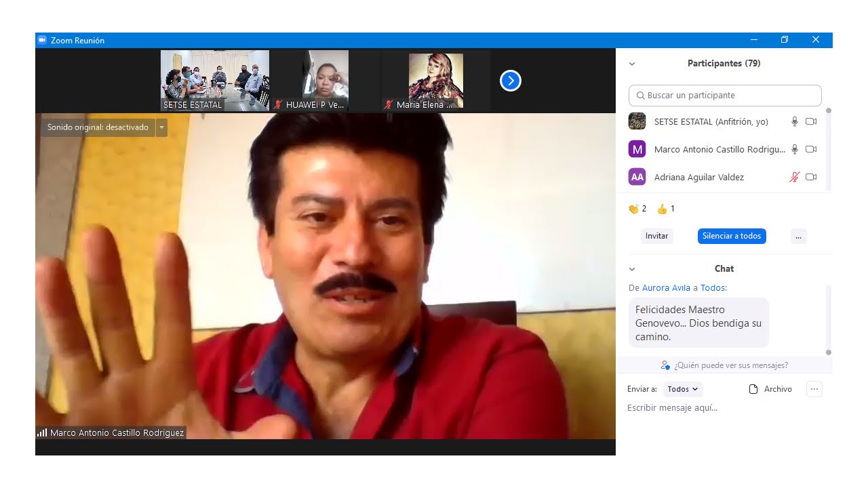The width and height of the screenshot is (868, 488).
Task: Click the Buscar un participante search field
Action: (725, 96)
